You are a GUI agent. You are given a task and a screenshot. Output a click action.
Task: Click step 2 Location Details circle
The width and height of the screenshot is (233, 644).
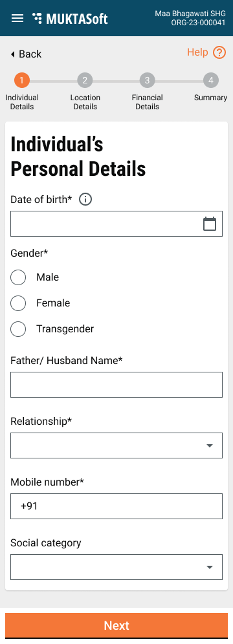(x=85, y=80)
